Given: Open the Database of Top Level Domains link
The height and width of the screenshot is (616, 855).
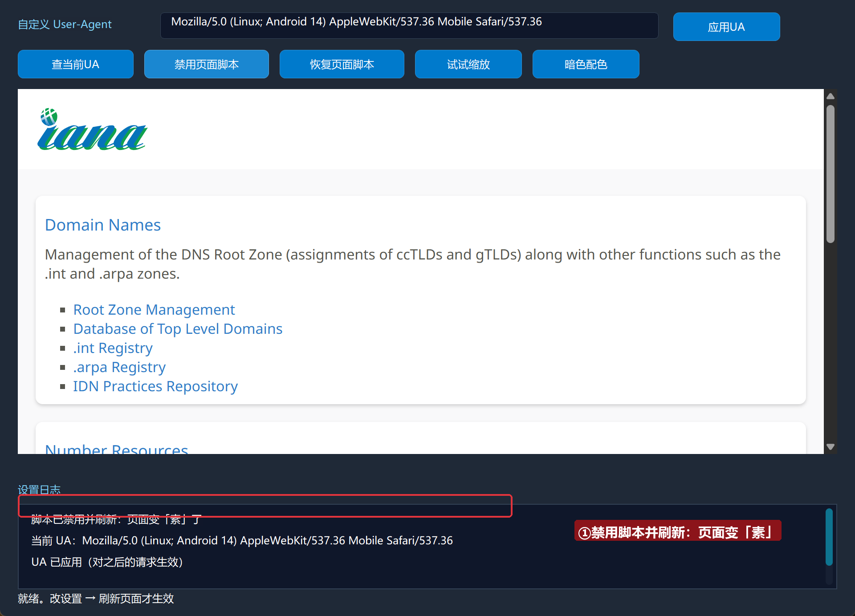Looking at the screenshot, I should [x=178, y=328].
